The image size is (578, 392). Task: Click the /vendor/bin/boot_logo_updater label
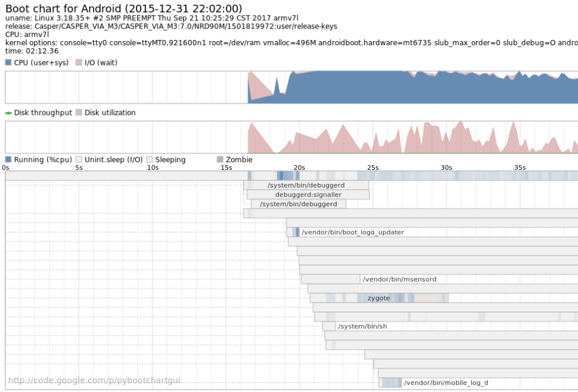(x=353, y=232)
